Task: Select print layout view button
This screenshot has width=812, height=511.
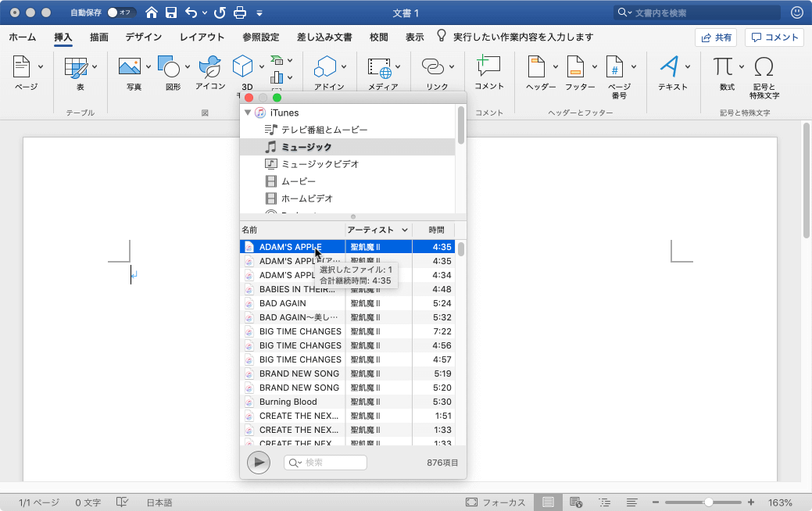Action: [548, 502]
